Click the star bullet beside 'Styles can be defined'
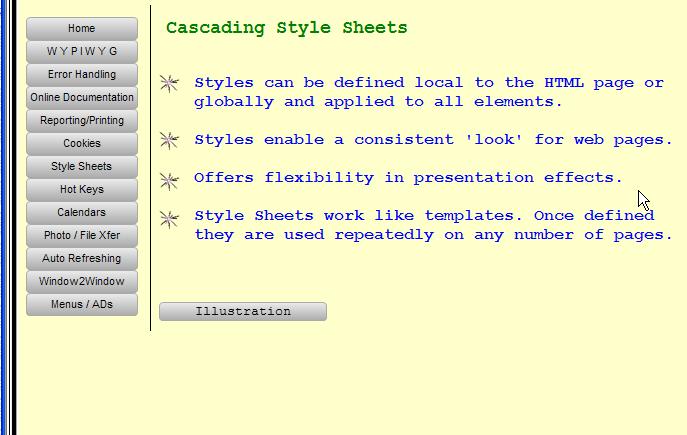Screen dimensions: 687x435 coord(170,84)
